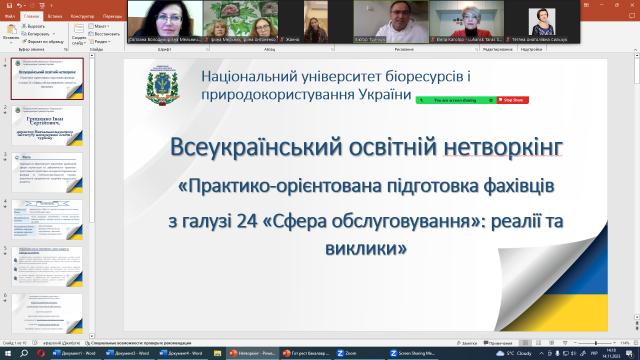
Task: Click the Stop Share button in Zoom bar
Action: pyautogui.click(x=513, y=100)
